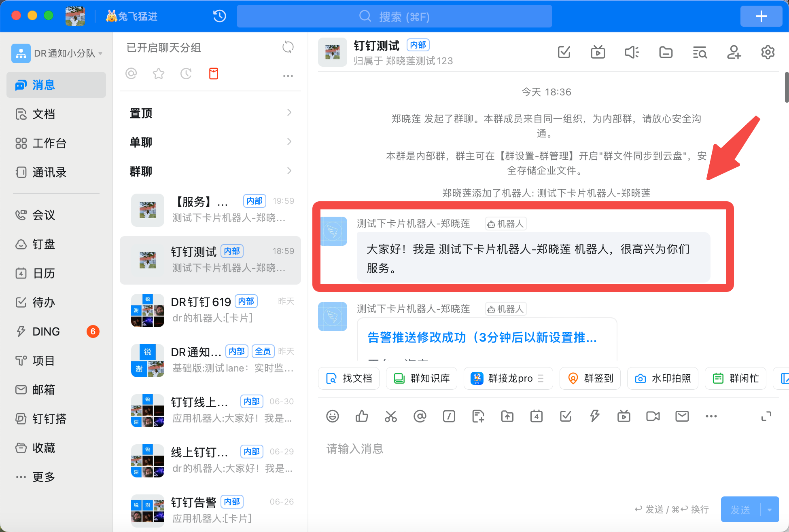Click the scissors screenshot icon
The image size is (789, 532).
(391, 416)
